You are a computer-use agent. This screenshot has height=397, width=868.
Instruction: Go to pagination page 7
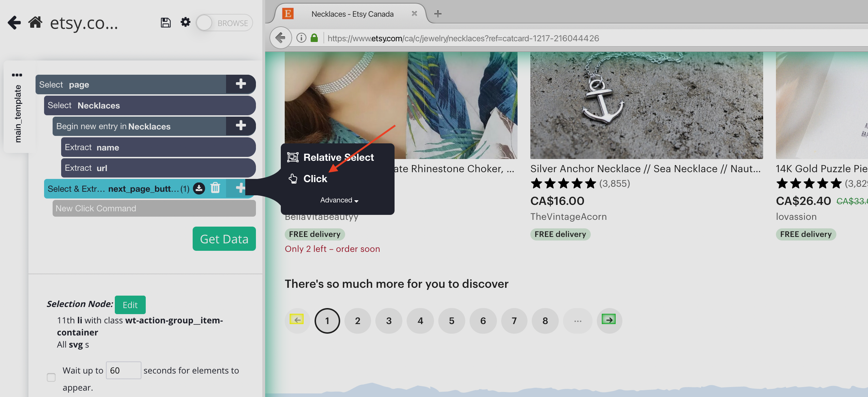tap(514, 321)
